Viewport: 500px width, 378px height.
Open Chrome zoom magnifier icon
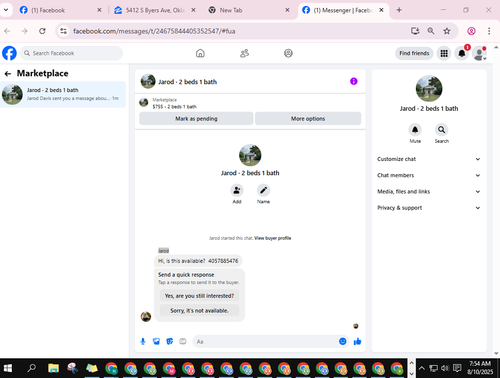(x=431, y=31)
